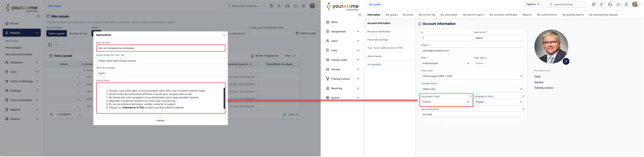Click info icon beside Account information heading

coord(420,24)
